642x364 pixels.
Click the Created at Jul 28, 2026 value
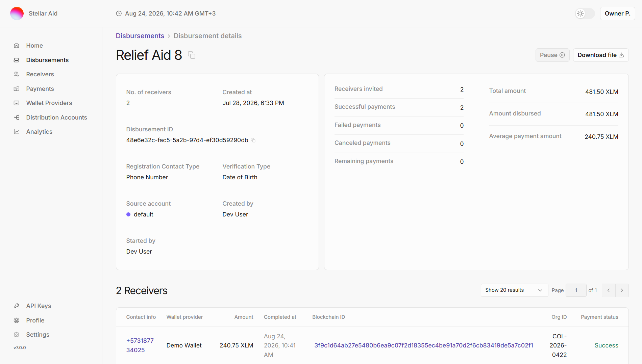point(253,103)
